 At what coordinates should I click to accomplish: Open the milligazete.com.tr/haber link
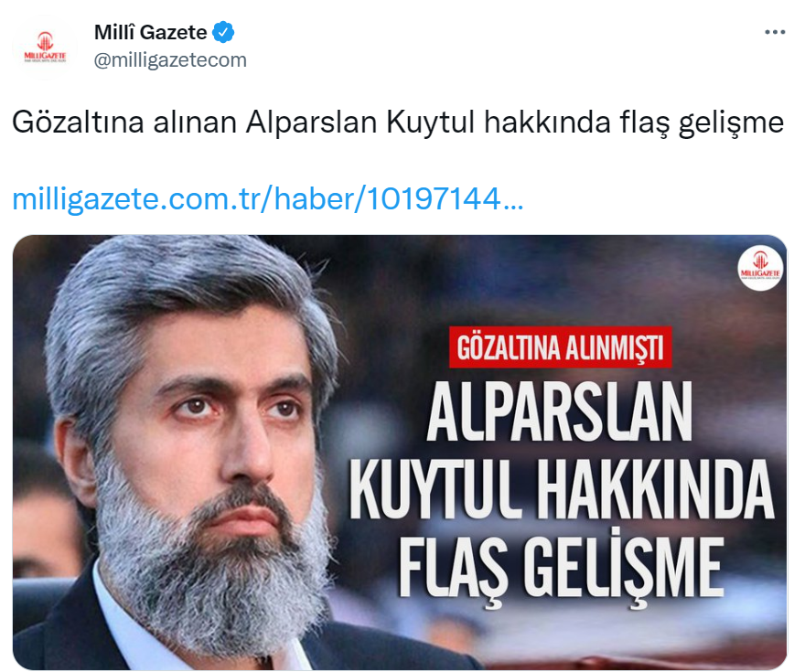point(267,198)
